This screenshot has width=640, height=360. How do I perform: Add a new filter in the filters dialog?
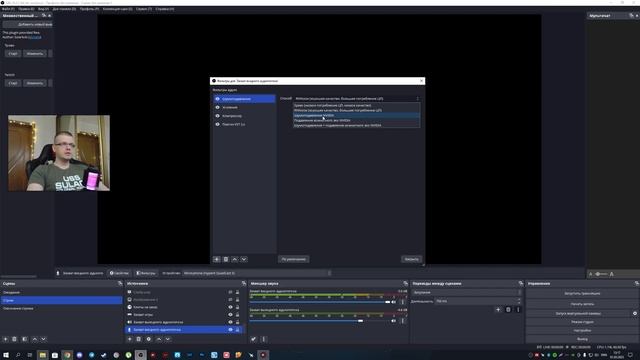(217, 259)
